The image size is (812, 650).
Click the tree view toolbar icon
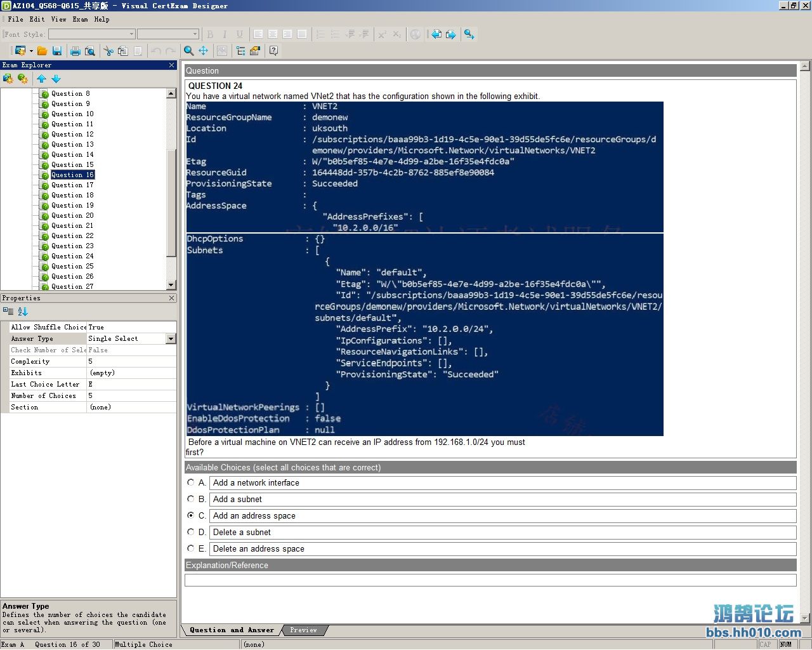pos(241,51)
